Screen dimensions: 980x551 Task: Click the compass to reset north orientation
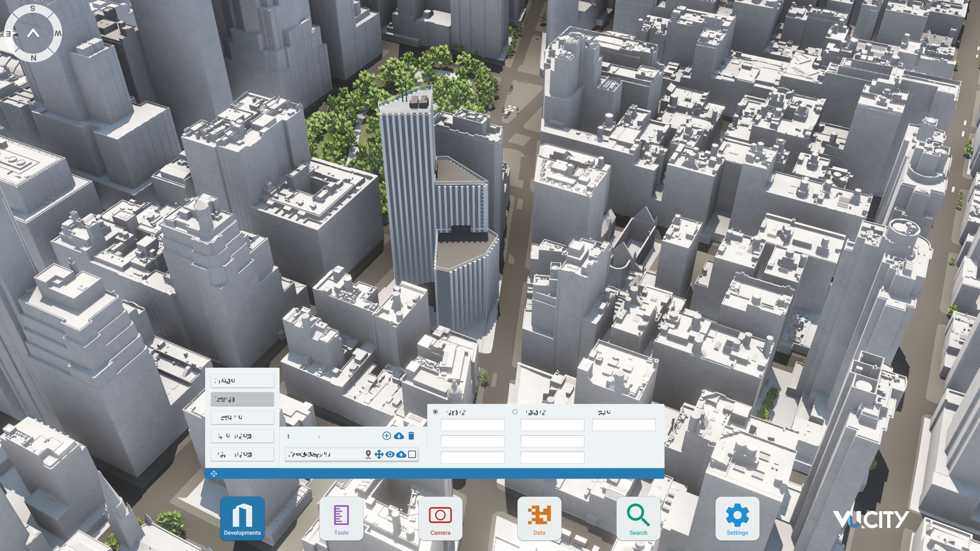coord(33,34)
